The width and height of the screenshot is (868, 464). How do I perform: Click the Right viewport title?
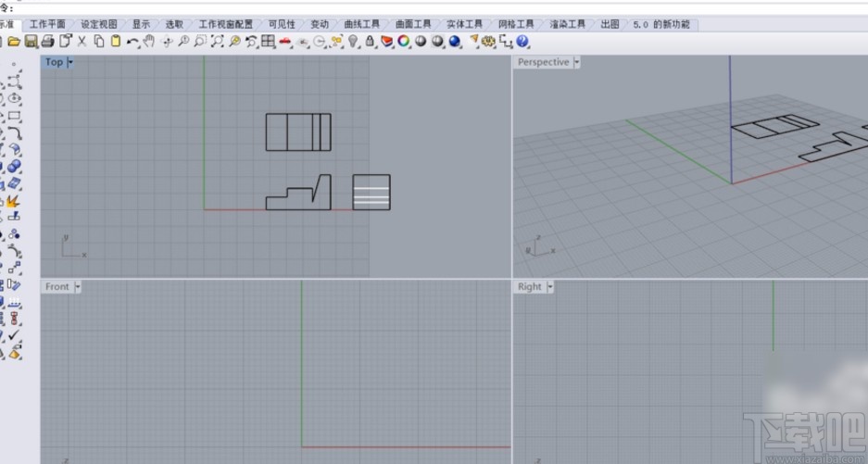[x=530, y=287]
